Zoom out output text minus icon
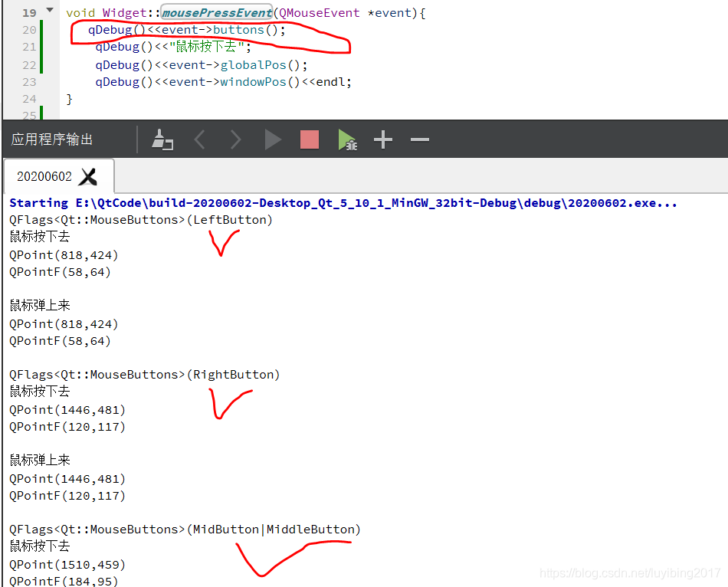 click(x=420, y=139)
